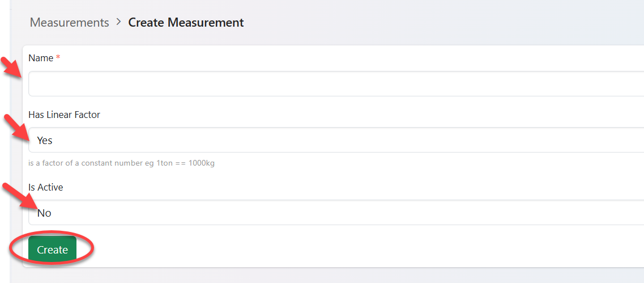Click the selected Yes value text

pyautogui.click(x=45, y=140)
